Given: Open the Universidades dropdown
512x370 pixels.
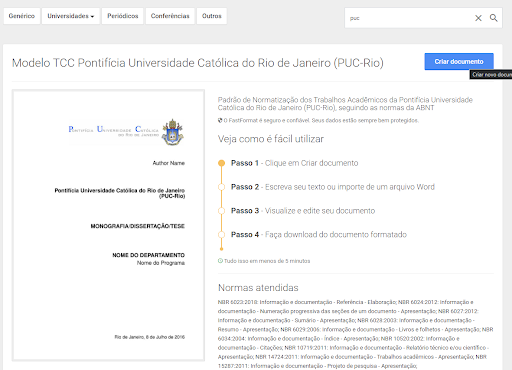Looking at the screenshot, I should click(71, 16).
